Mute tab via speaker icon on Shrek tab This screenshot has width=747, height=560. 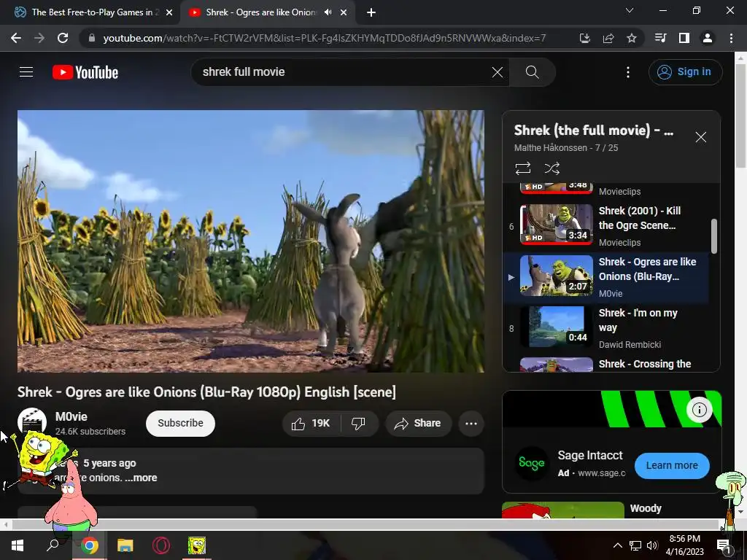coord(328,12)
